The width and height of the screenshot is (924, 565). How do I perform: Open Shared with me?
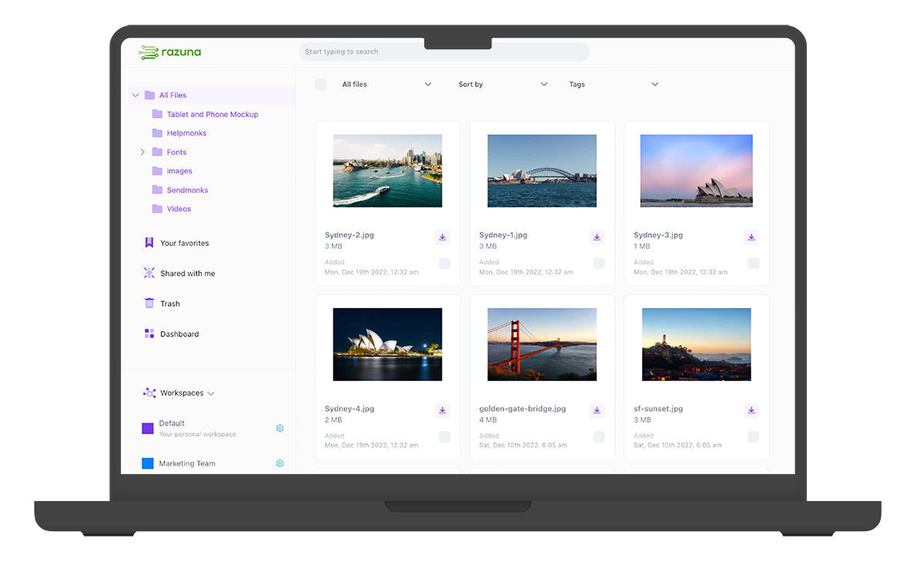188,273
